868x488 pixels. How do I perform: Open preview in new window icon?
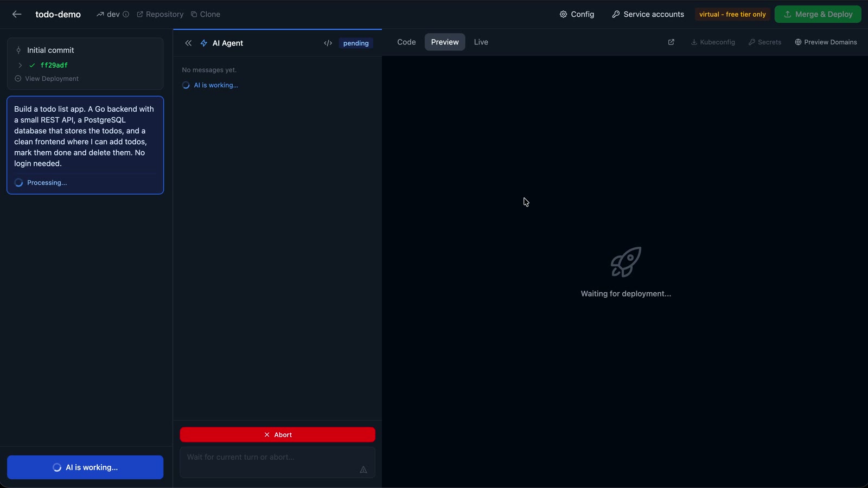pos(671,42)
